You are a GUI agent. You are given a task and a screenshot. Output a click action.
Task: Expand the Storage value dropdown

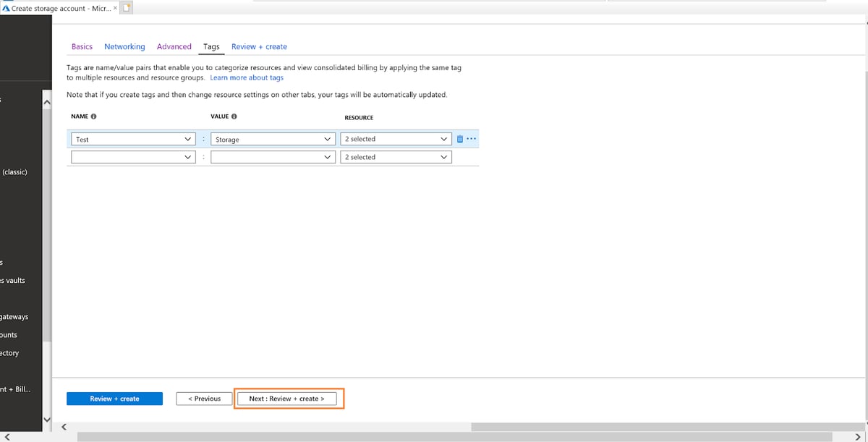pyautogui.click(x=327, y=139)
